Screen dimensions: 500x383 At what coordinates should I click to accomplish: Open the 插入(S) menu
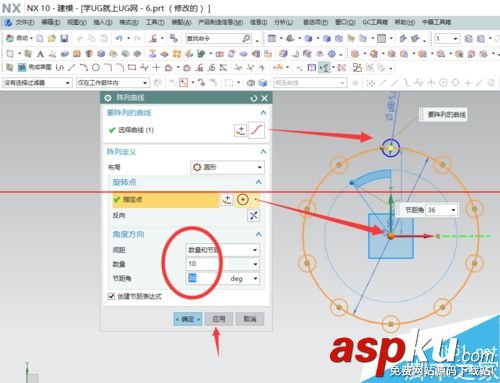tap(103, 22)
